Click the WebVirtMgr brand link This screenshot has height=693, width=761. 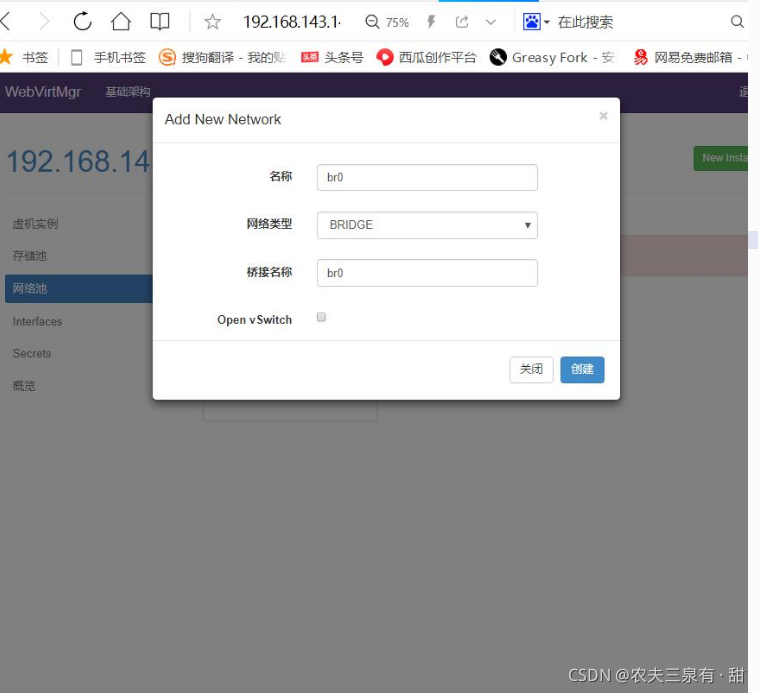pyautogui.click(x=43, y=92)
